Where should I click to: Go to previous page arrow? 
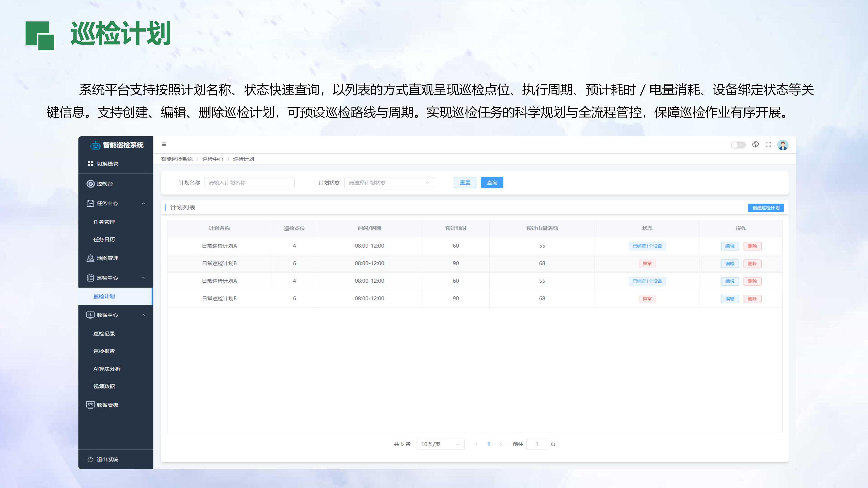(x=476, y=444)
